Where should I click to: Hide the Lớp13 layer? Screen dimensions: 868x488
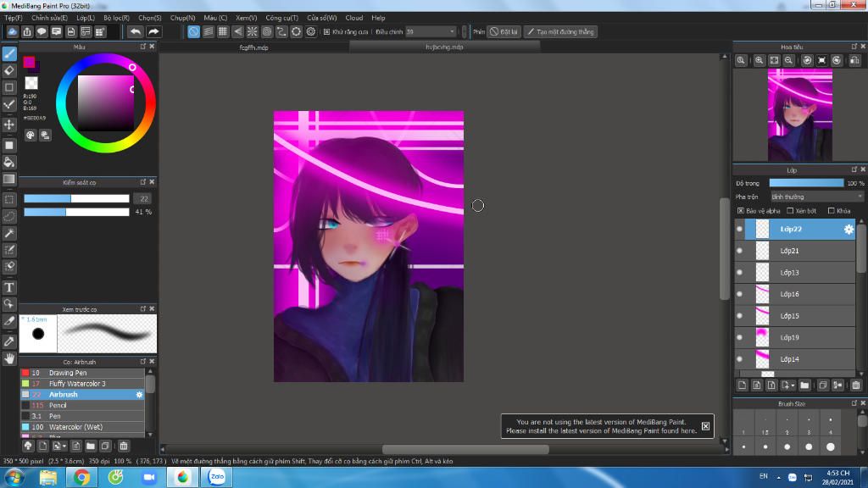click(739, 272)
